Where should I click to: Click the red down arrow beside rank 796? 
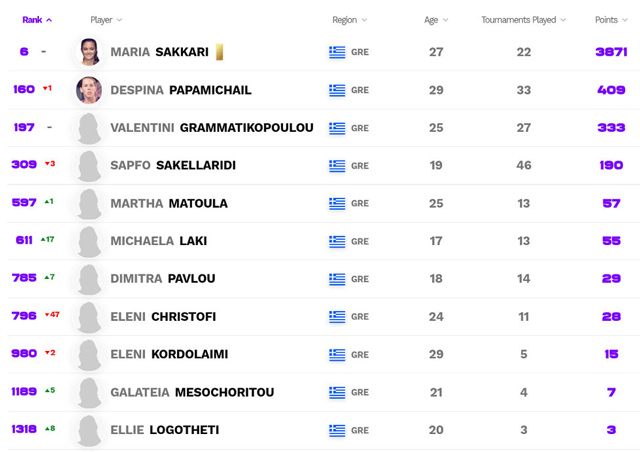point(46,315)
